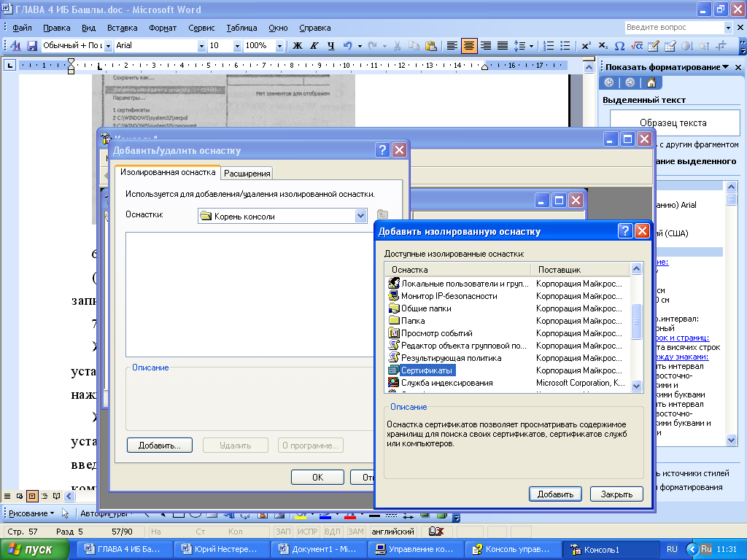Viewport: 747px width, 560px height.
Task: Select 'Монитор IP-безопасности' in the snap-in list
Action: [x=449, y=296]
